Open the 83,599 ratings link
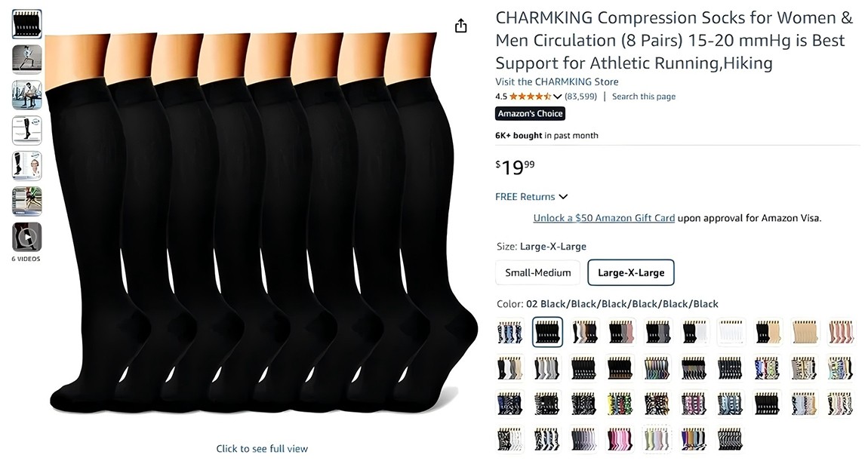868x467 pixels. click(580, 97)
